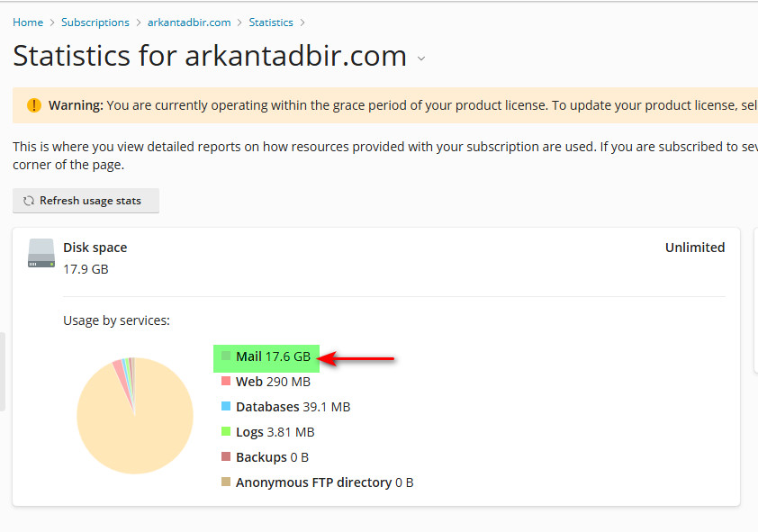This screenshot has width=758, height=532.
Task: Click the Logs legend color square
Action: tap(227, 432)
